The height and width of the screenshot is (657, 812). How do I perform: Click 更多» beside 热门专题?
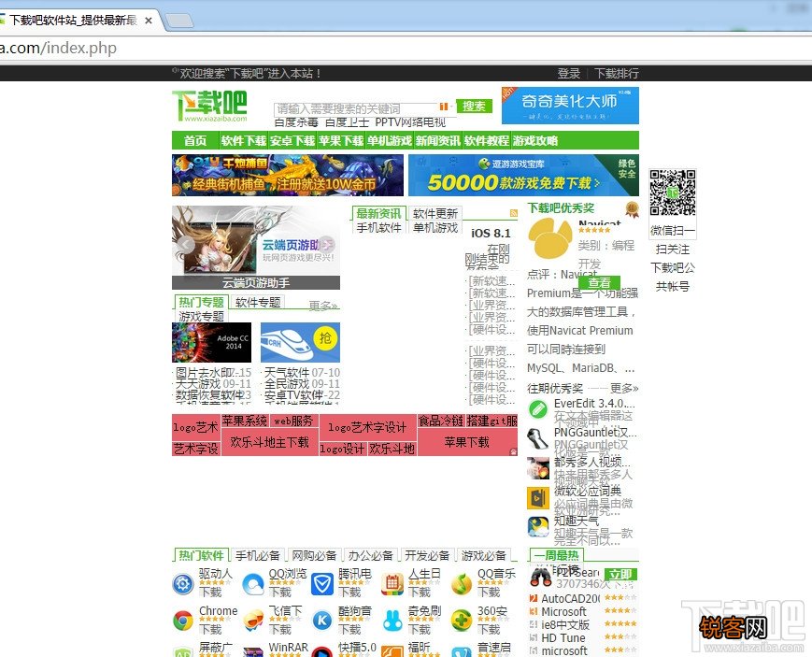point(323,306)
